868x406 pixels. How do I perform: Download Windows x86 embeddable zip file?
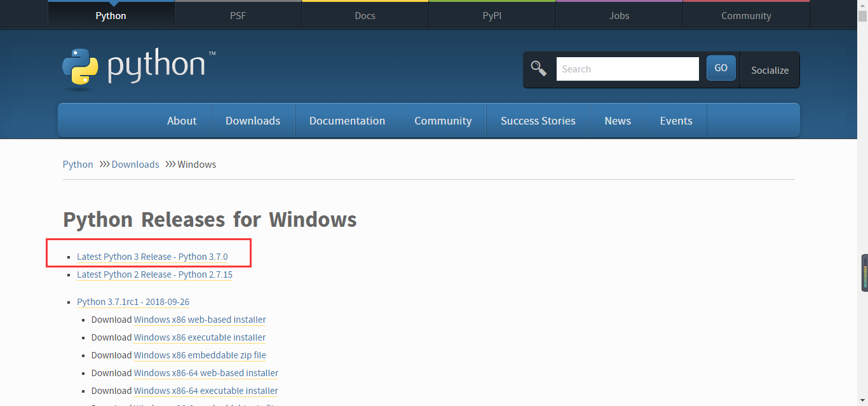pos(200,355)
